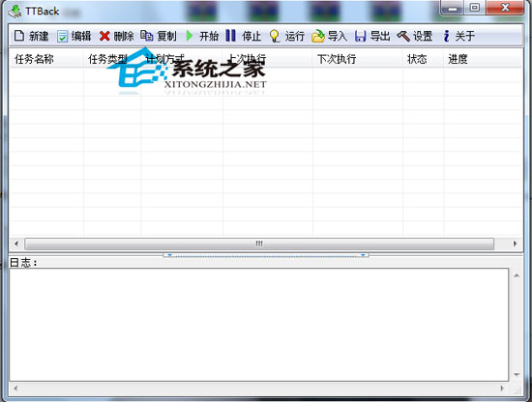The height and width of the screenshot is (402, 532).
Task: Click the red X 删除 (Delete) icon
Action: coord(104,36)
